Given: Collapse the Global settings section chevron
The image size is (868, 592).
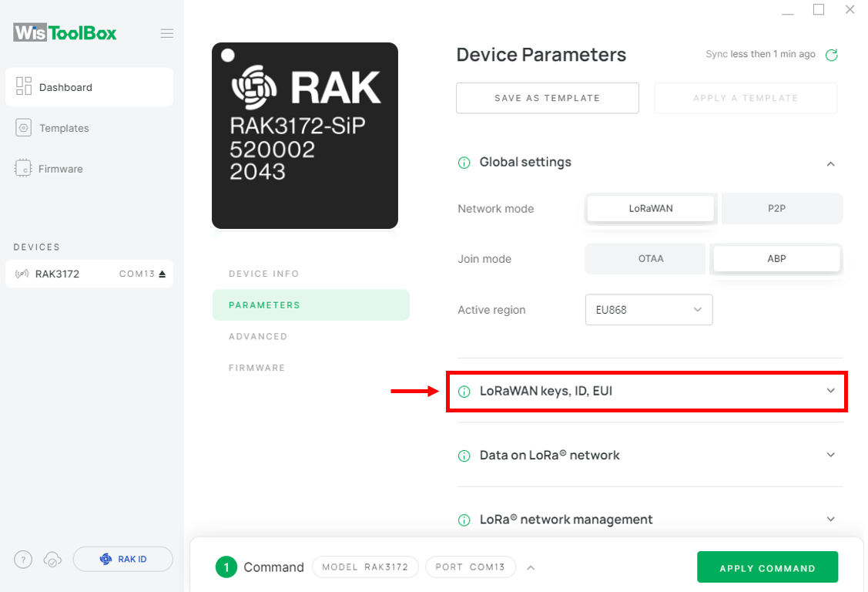Looking at the screenshot, I should click(x=830, y=164).
